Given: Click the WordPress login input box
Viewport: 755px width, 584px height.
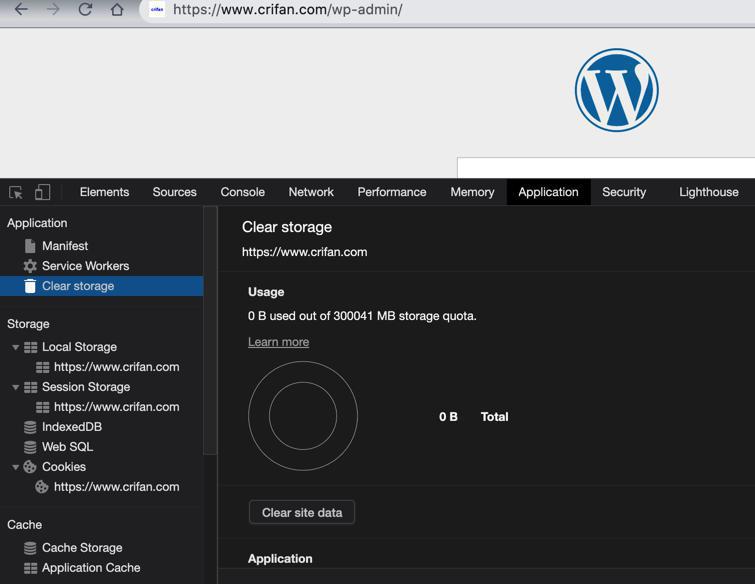Looking at the screenshot, I should 606,168.
